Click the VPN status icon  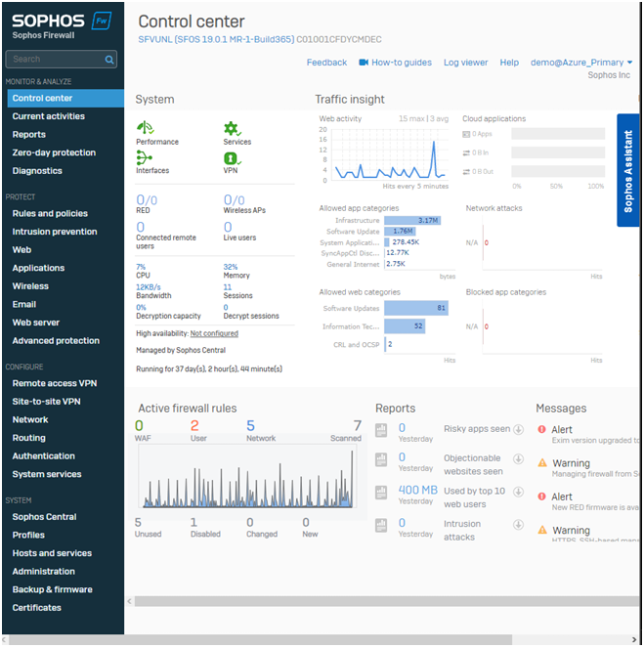click(233, 158)
